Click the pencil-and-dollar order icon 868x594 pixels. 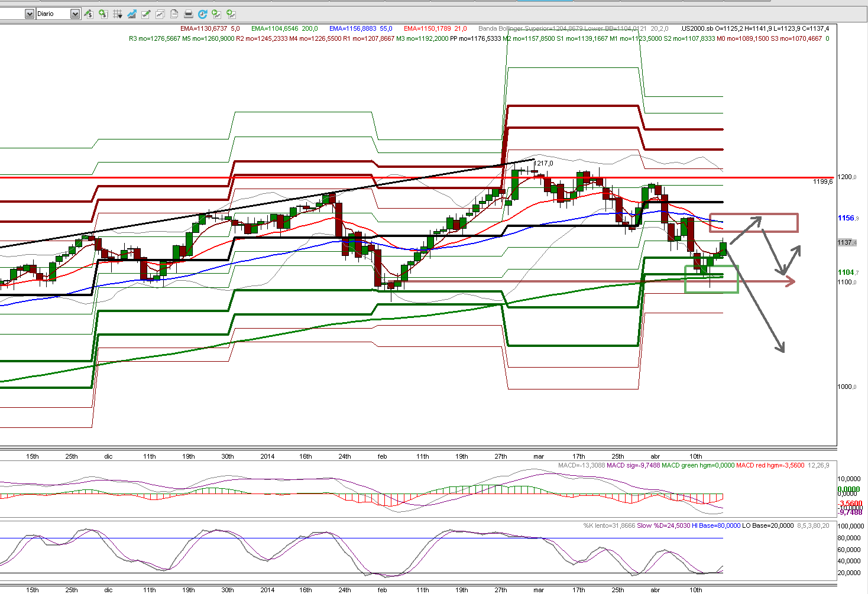88,14
